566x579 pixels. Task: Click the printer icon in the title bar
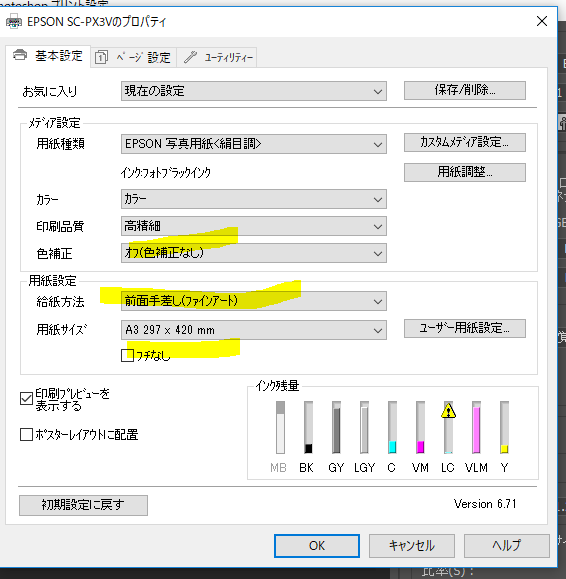[x=13, y=21]
